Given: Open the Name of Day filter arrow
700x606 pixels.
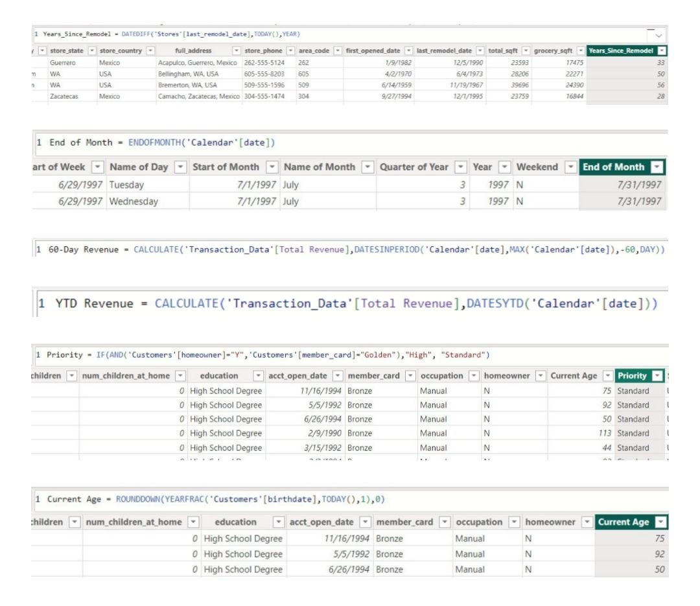Looking at the screenshot, I should (x=180, y=167).
